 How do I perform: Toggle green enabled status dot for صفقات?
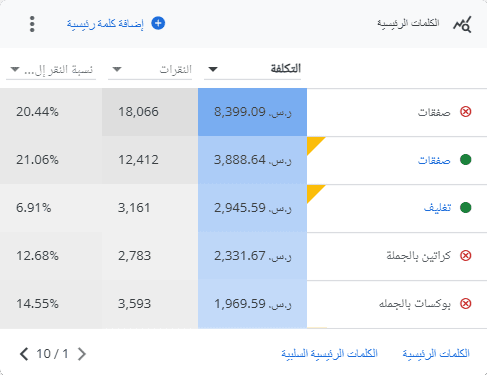[465, 160]
